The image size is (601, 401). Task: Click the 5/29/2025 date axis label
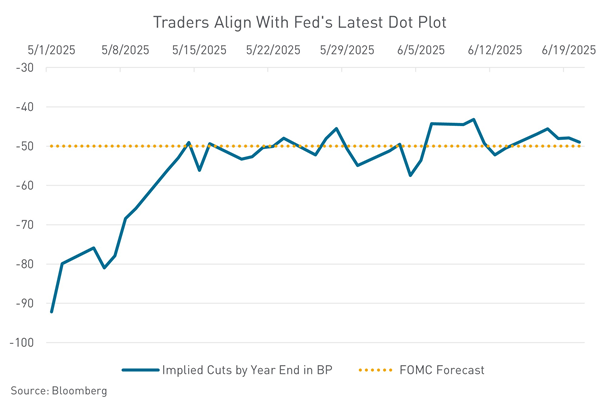[x=347, y=48]
